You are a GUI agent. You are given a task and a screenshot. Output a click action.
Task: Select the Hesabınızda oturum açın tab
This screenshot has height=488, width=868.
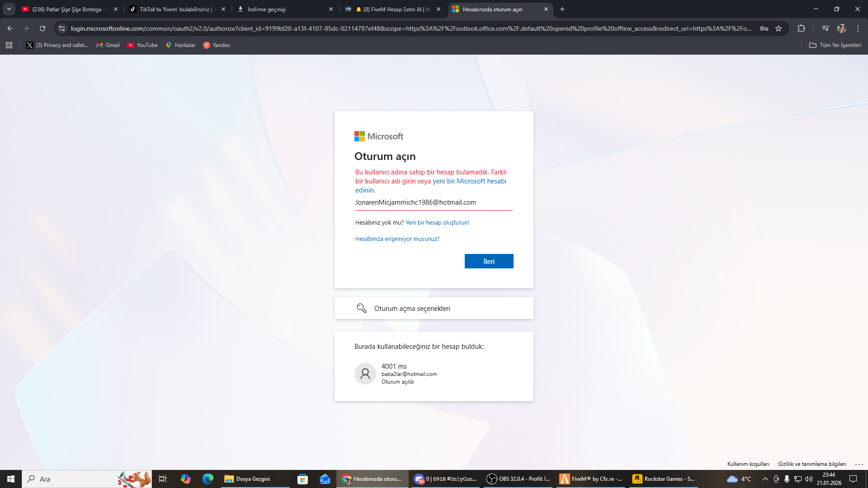[x=500, y=9]
